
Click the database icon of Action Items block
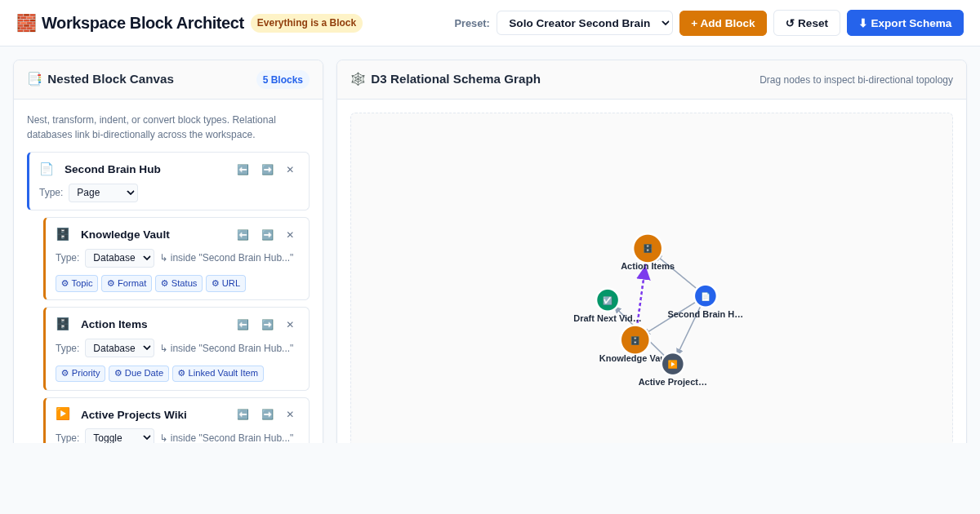tap(63, 324)
